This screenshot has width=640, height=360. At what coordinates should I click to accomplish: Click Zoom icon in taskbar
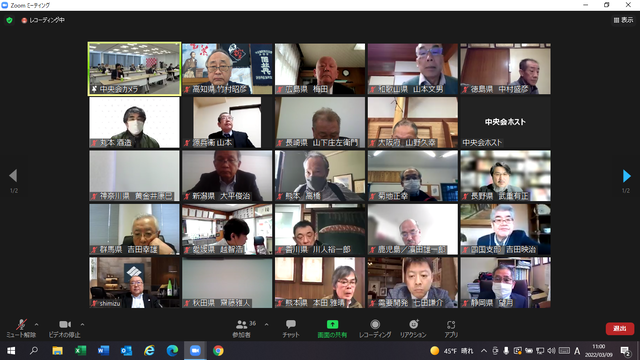coord(195,351)
